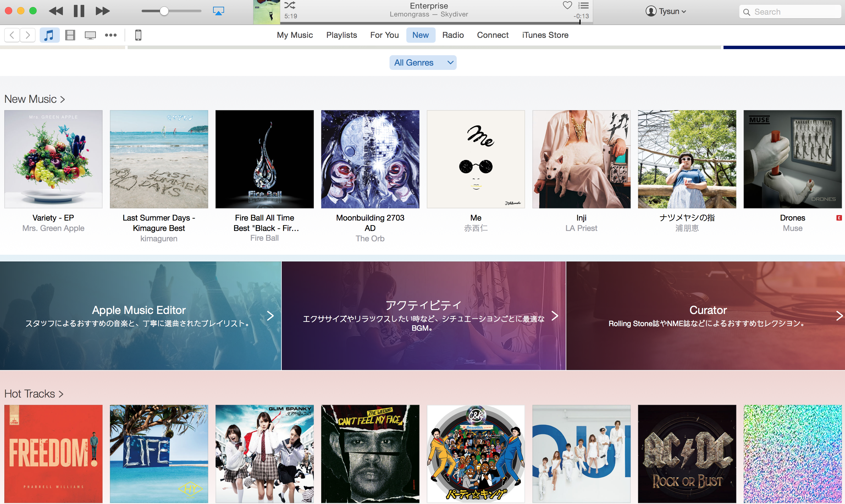Open Moonbuilding 2703 AD album cover

(x=370, y=159)
